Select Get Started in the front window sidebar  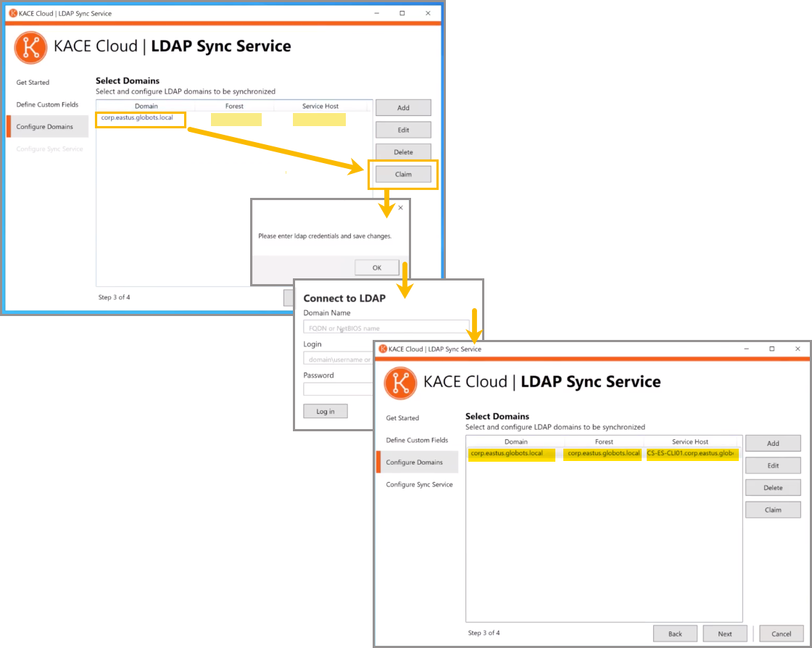coord(402,418)
